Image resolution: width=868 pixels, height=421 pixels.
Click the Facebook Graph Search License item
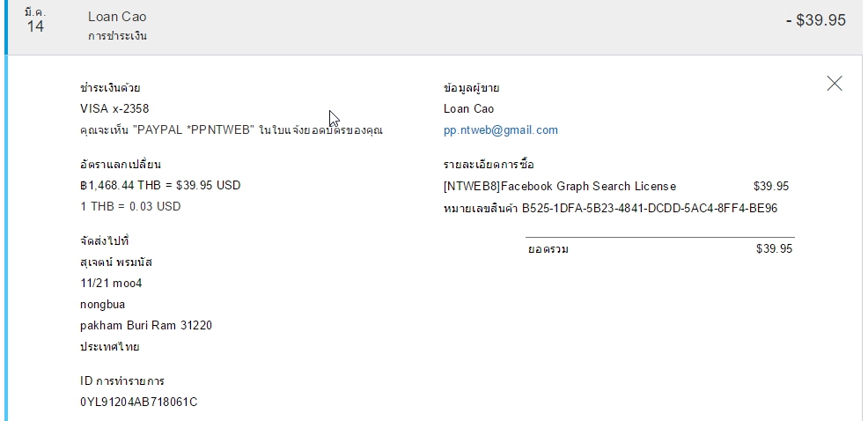560,187
